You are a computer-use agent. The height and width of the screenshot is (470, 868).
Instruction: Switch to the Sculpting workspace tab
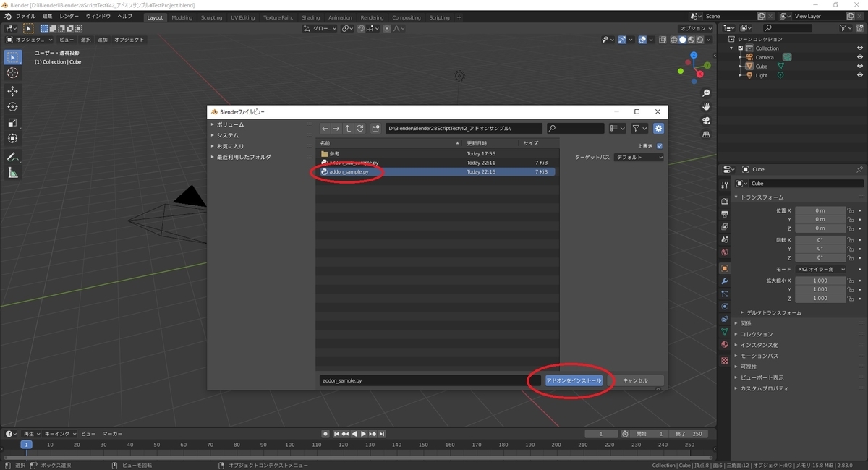[x=211, y=17]
